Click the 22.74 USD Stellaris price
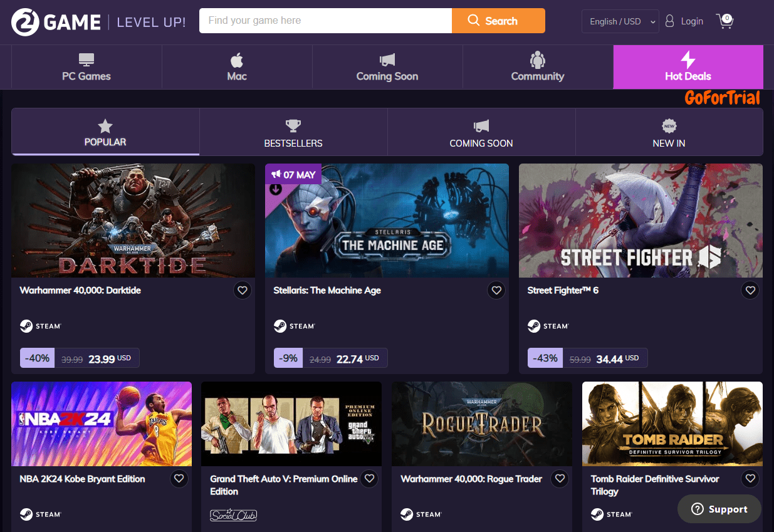774x532 pixels. pos(358,358)
